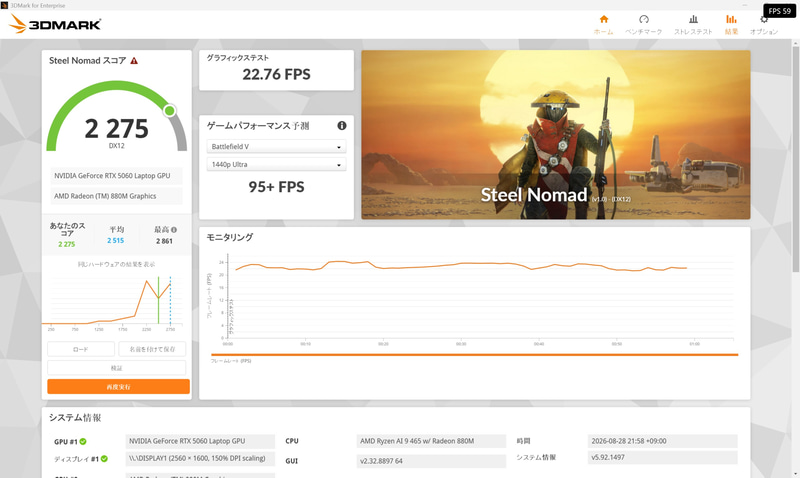The width and height of the screenshot is (800, 478).
Task: Click the orange frame rate timeline bar
Action: point(474,355)
